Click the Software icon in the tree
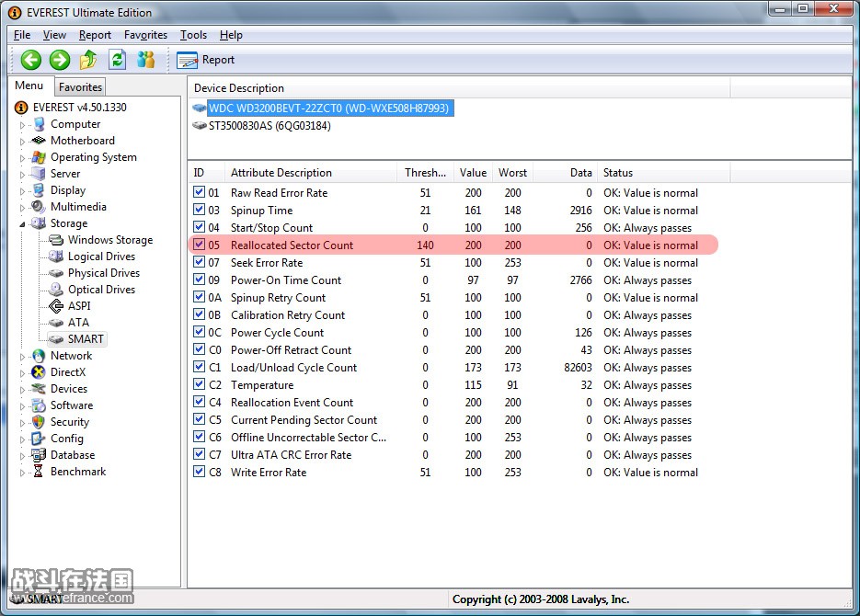This screenshot has width=860, height=616. click(39, 405)
